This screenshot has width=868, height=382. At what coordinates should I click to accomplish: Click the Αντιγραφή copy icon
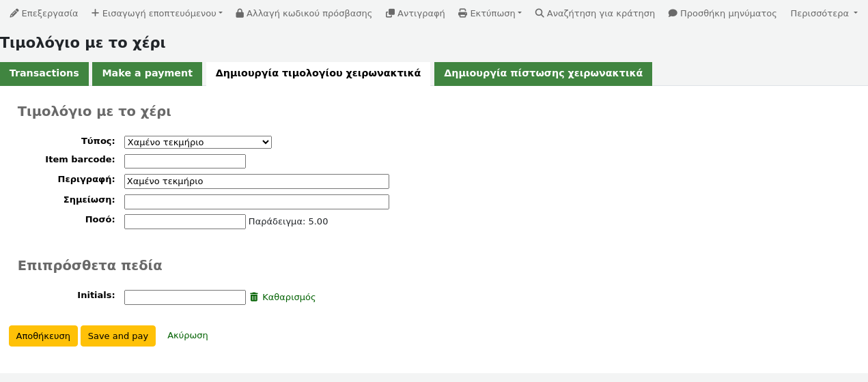(390, 14)
